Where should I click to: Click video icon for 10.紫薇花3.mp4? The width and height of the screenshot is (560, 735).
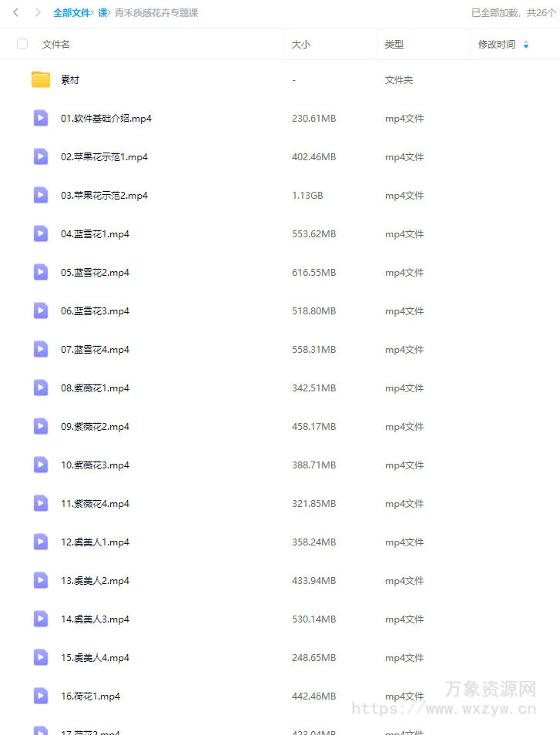coord(41,465)
